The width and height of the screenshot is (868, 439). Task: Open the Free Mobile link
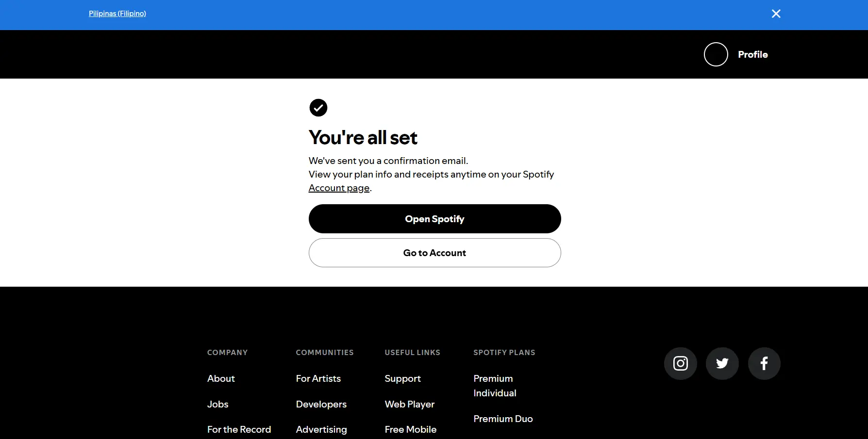[411, 429]
